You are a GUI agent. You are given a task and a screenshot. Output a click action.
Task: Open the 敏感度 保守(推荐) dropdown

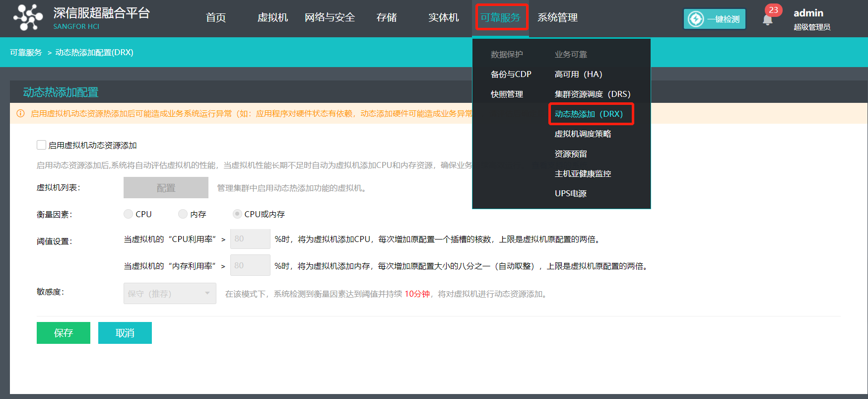click(x=170, y=293)
